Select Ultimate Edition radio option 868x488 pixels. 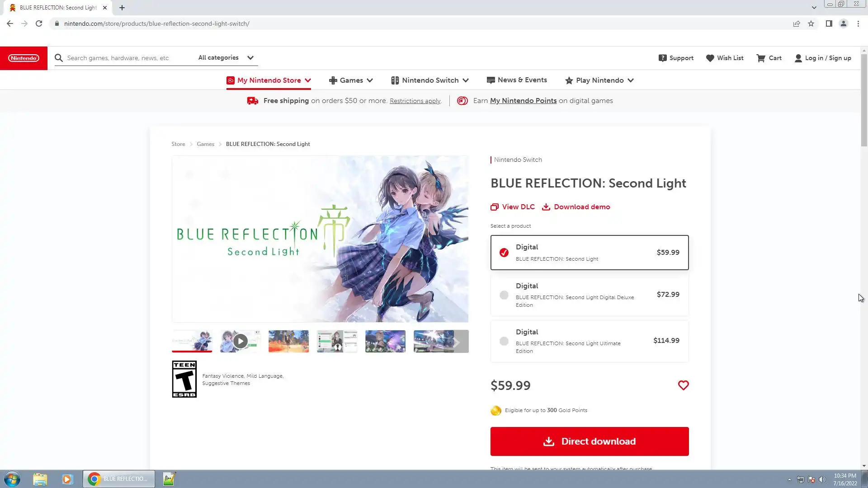click(504, 341)
